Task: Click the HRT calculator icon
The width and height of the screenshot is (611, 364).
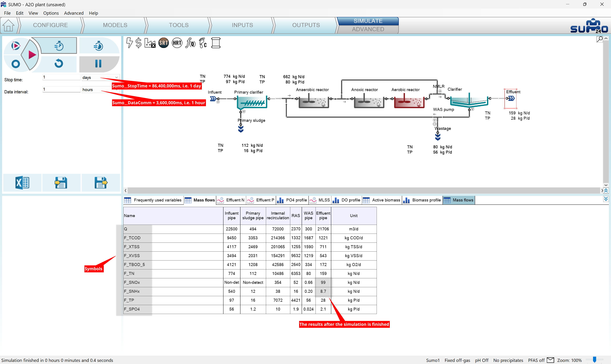Action: (x=177, y=43)
